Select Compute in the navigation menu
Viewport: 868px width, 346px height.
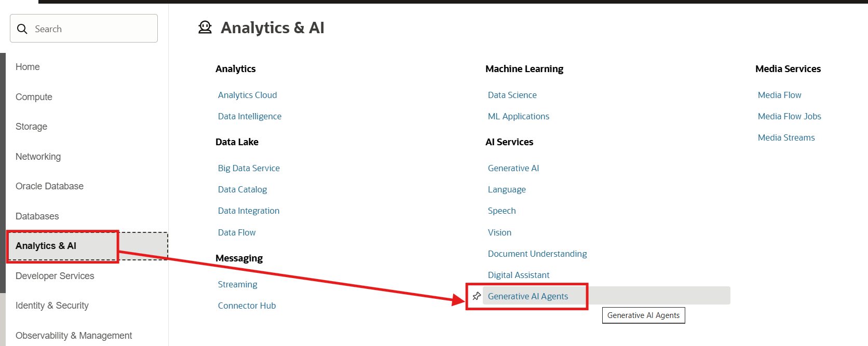34,97
